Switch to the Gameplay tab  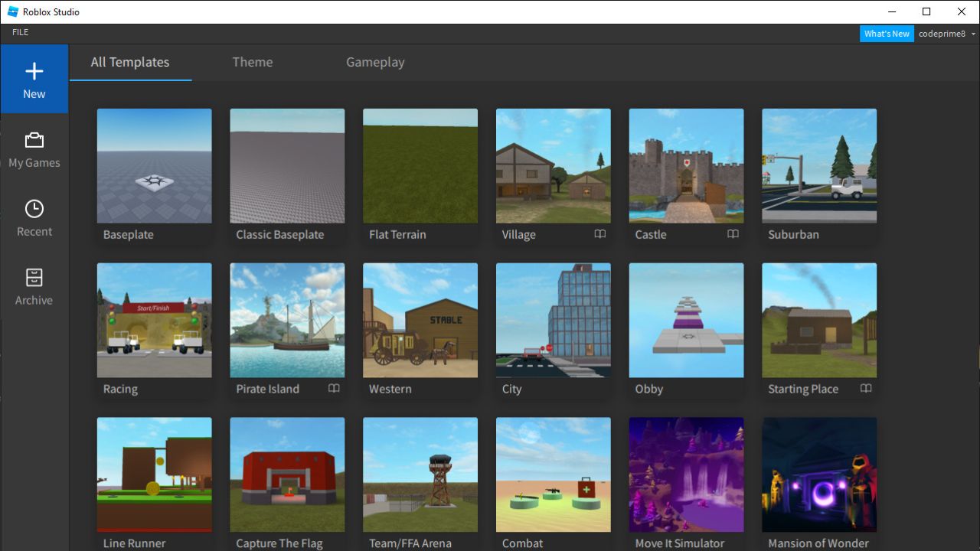click(x=375, y=62)
